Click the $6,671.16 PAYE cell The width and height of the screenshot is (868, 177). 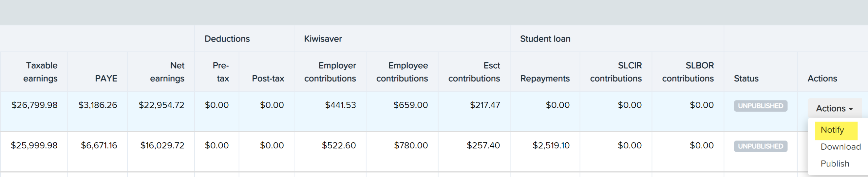coord(99,145)
